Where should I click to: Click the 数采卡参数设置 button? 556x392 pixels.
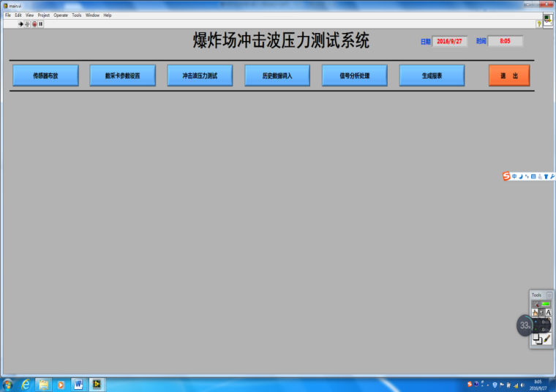click(122, 75)
